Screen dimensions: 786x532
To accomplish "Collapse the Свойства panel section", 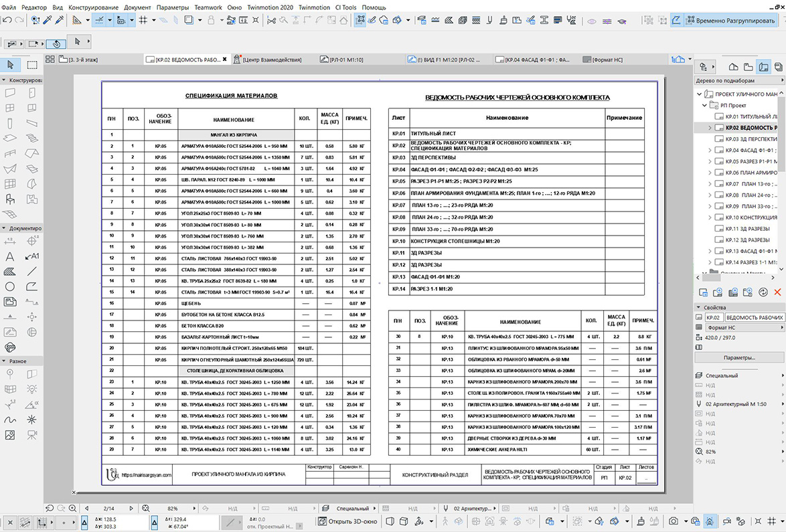I will [698, 308].
